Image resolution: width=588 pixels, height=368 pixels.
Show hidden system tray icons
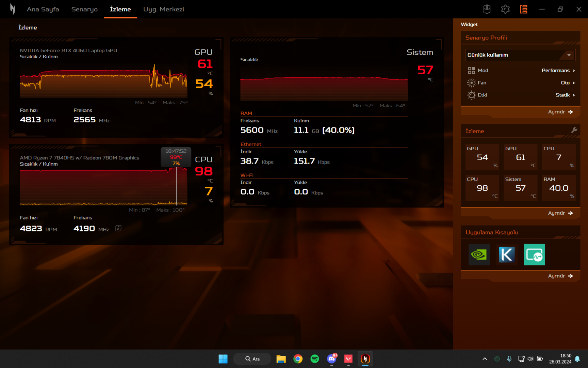(485, 359)
